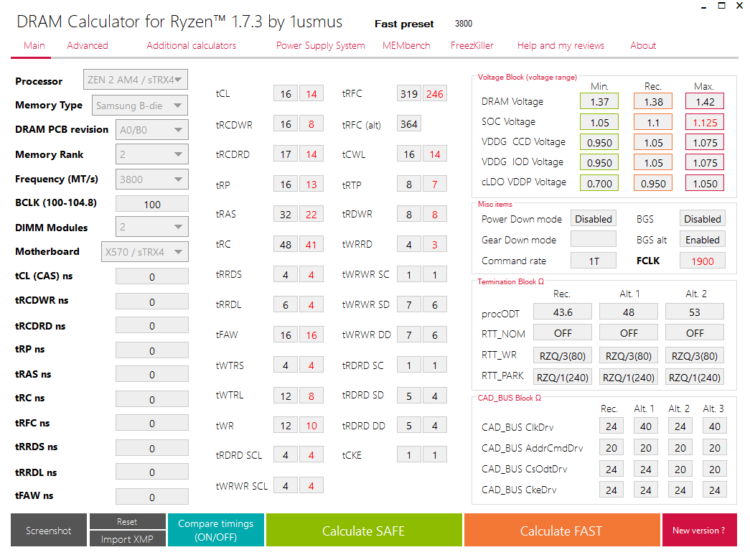The image size is (750, 560).
Task: Minimize the DRAM Calculator window
Action: coord(703,6)
